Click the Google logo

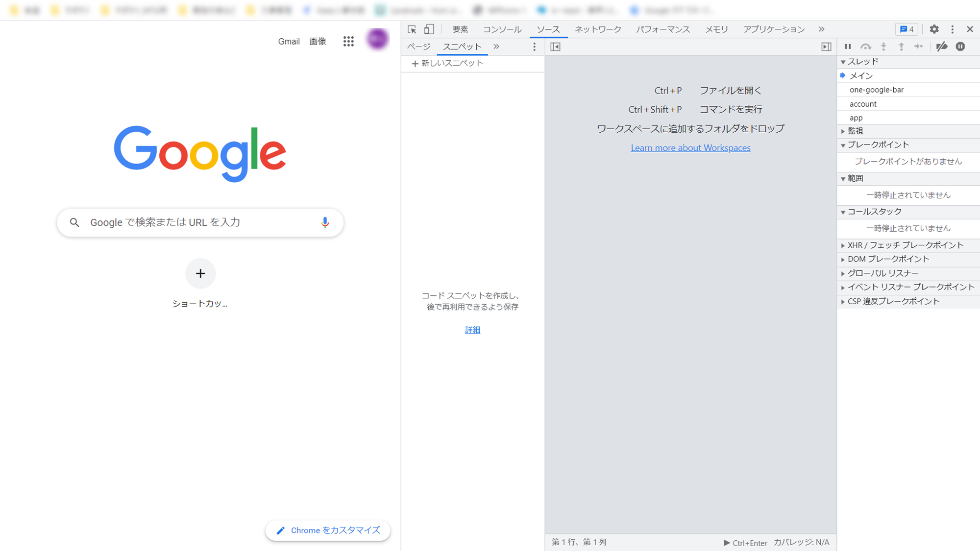pyautogui.click(x=200, y=153)
